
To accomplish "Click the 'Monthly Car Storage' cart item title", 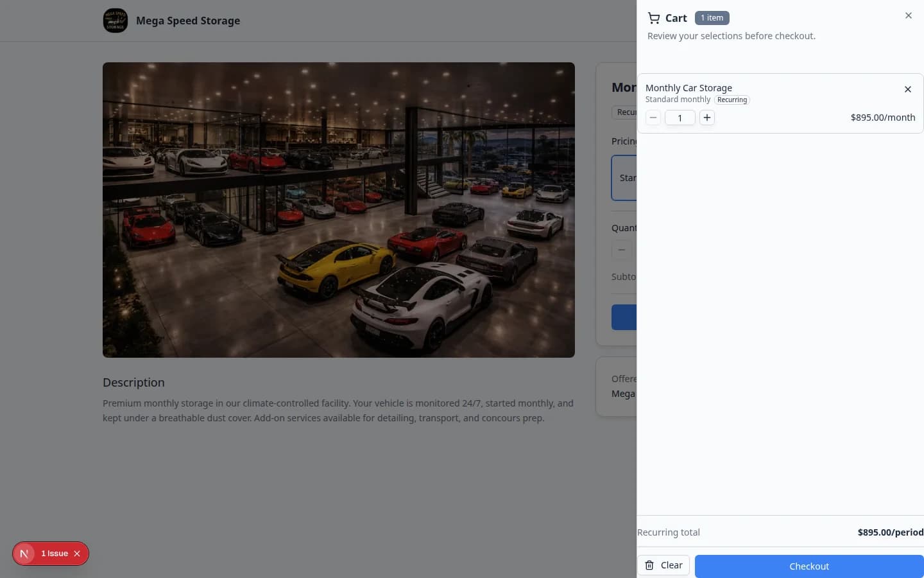I will (x=689, y=88).
